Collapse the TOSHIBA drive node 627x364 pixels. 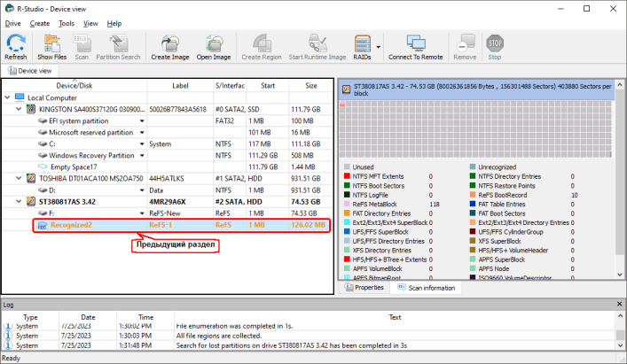click(x=19, y=178)
